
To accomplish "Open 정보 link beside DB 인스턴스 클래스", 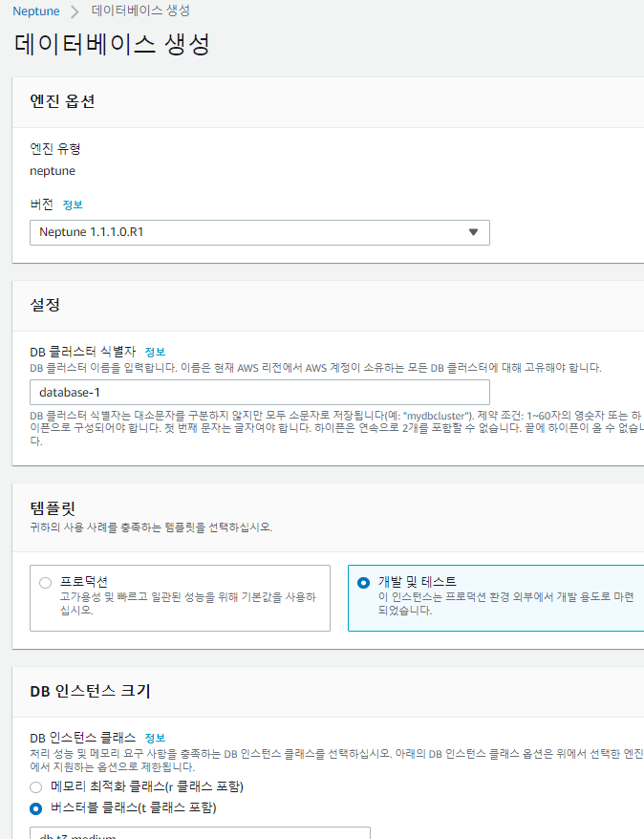I will (x=155, y=738).
